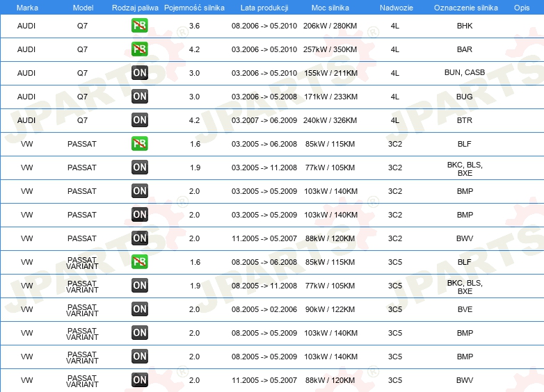Click the ON diesel icon in the Passat Variant 1.9 row
The width and height of the screenshot is (544, 392).
pyautogui.click(x=139, y=286)
